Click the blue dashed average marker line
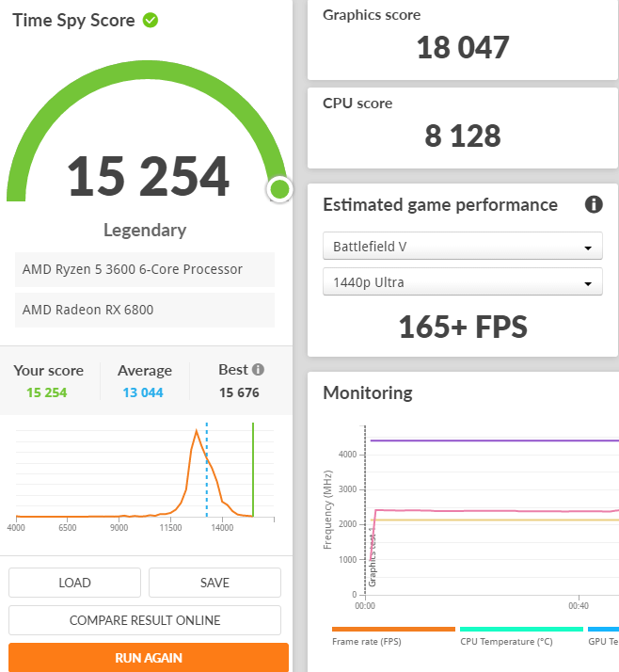619x672 pixels. pyautogui.click(x=206, y=470)
